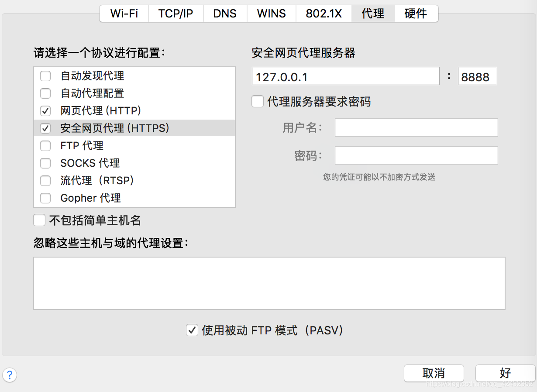Uncheck the 网页代理 (HTTP) checkbox
This screenshot has width=537, height=392.
45,111
